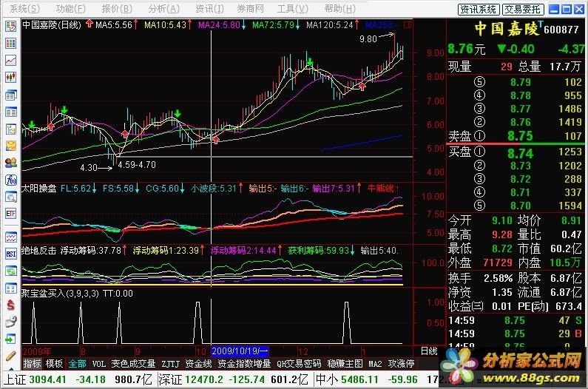
Task: Click the red up arrow beside 中国嘉陵(日线)
Action: [x=89, y=24]
